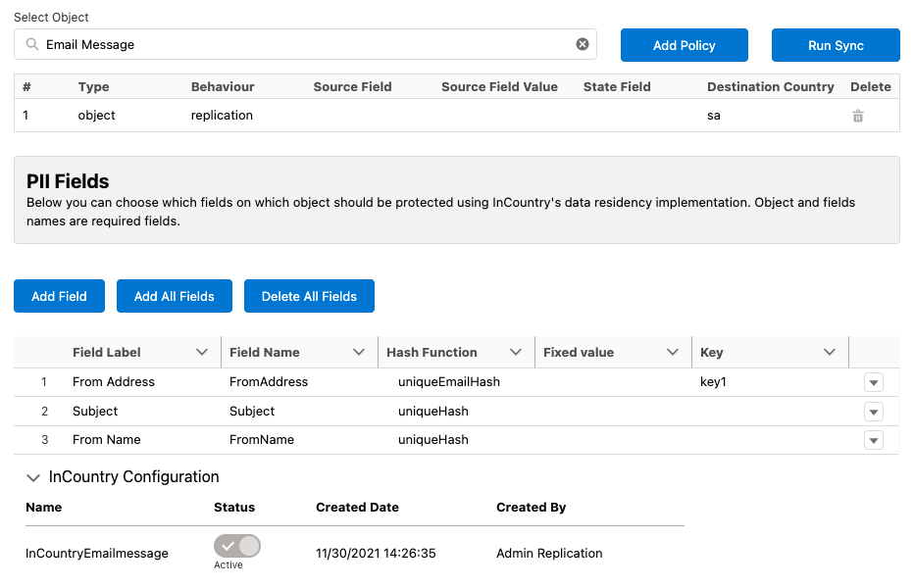Open the Fixed value column chevron menu
914x588 pixels.
(673, 352)
